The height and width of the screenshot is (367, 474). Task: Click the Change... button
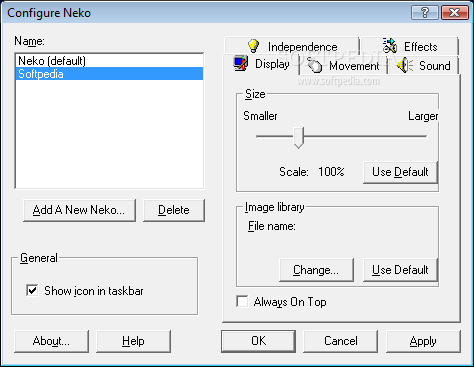click(316, 270)
